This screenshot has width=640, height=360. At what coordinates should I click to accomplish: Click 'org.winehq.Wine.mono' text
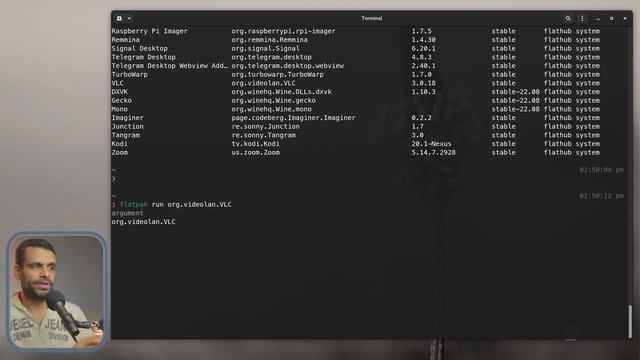tap(271, 109)
